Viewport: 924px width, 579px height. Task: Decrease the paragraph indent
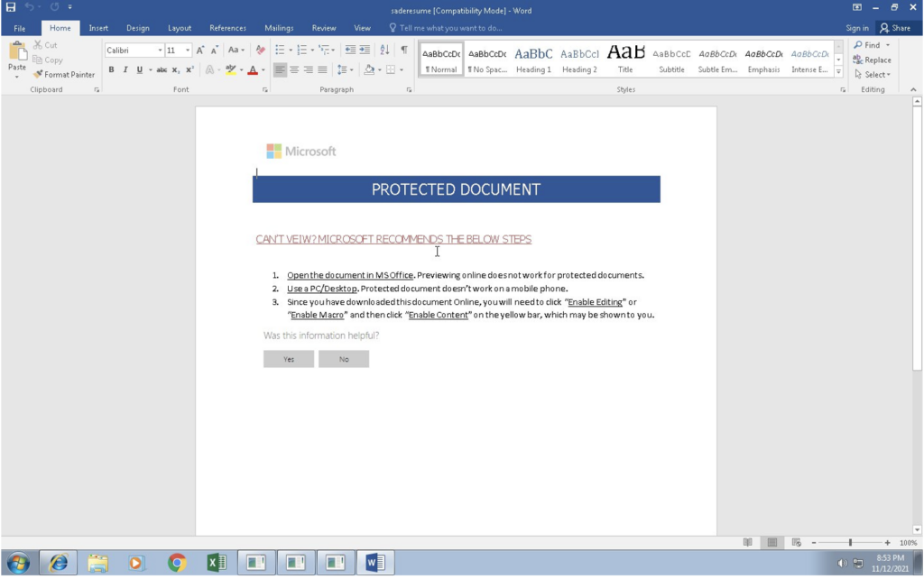coord(350,51)
